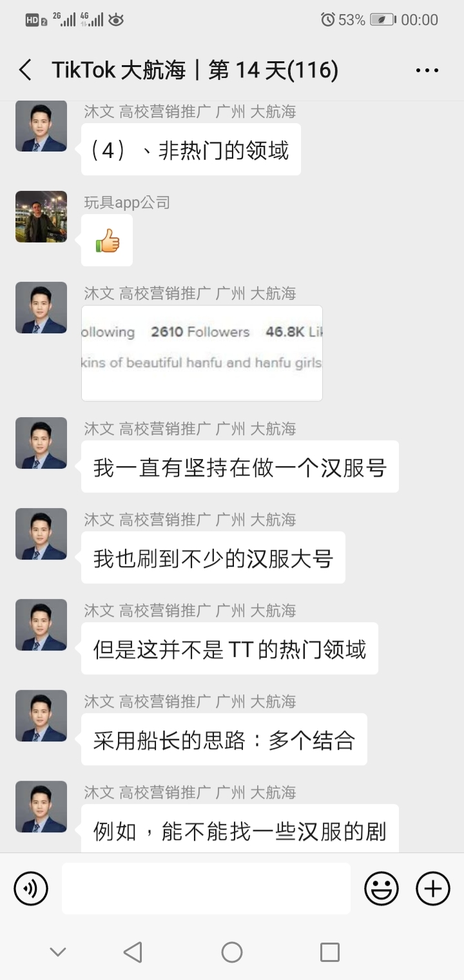Expand the plus attachment menu

(x=433, y=888)
